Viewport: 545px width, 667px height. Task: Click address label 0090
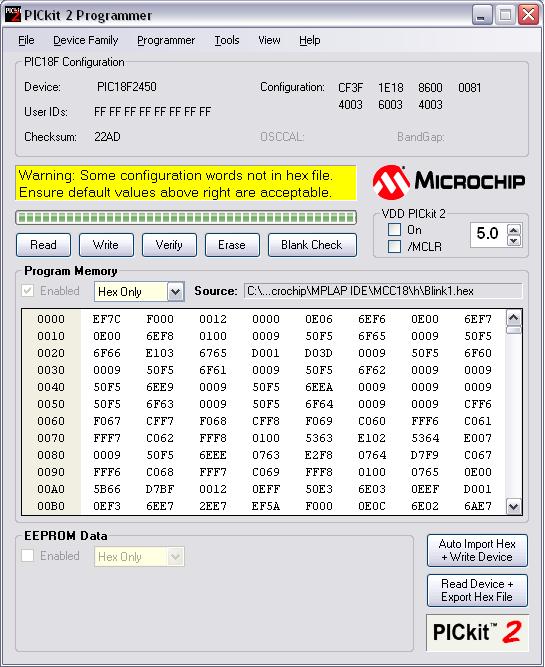pyautogui.click(x=51, y=472)
